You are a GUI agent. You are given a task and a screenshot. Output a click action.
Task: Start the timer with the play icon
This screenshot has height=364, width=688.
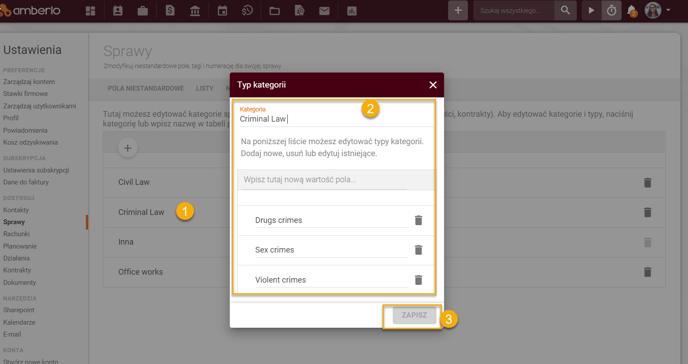(x=591, y=10)
